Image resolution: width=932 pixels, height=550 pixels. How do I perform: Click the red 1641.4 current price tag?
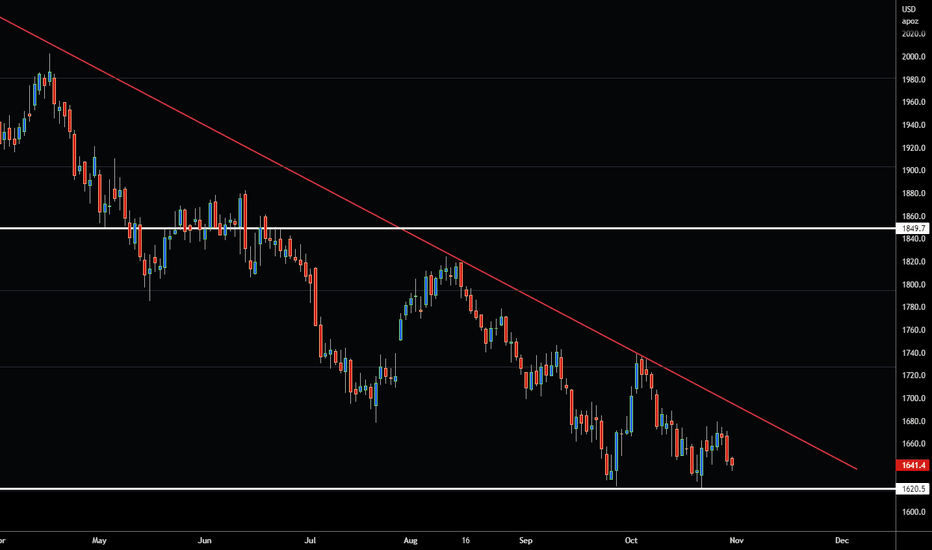pos(913,465)
